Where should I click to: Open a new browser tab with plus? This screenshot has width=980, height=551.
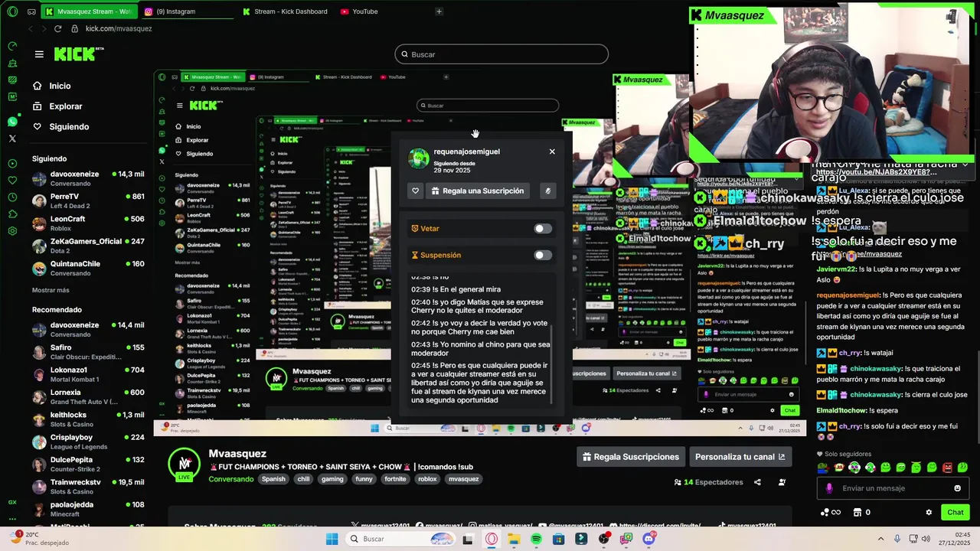[x=439, y=11]
